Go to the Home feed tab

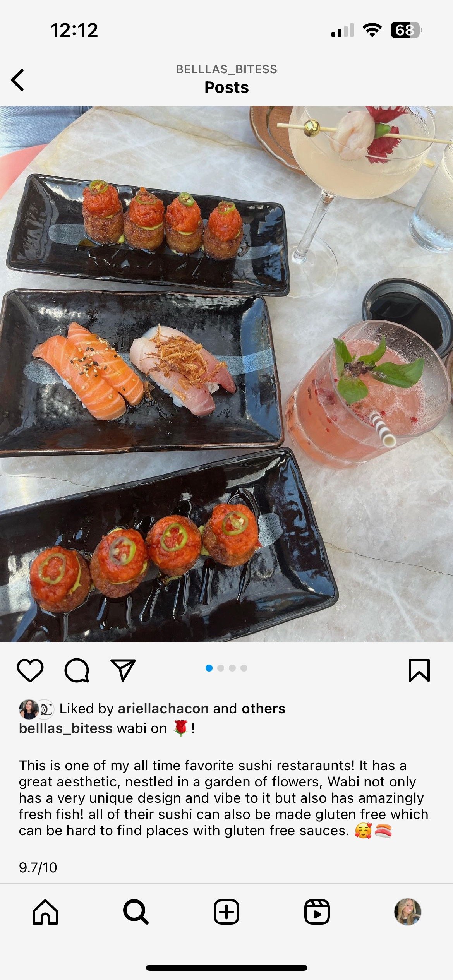[x=45, y=911]
